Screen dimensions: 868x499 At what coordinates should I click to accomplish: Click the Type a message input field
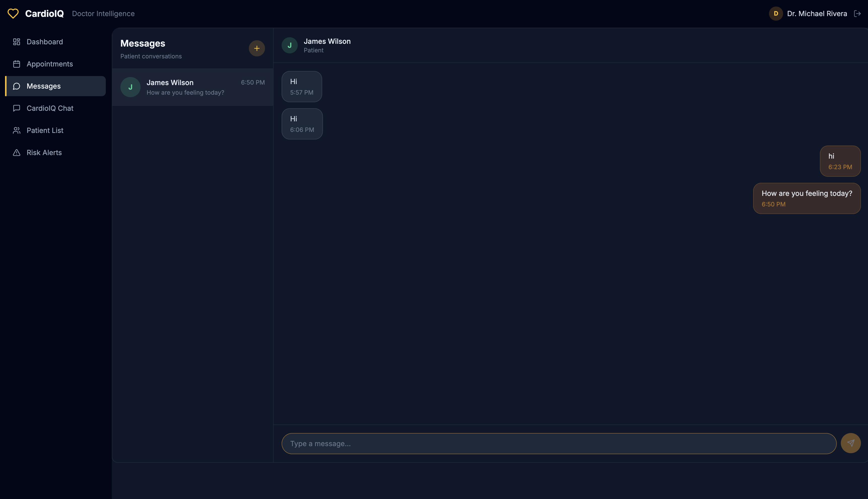click(559, 443)
